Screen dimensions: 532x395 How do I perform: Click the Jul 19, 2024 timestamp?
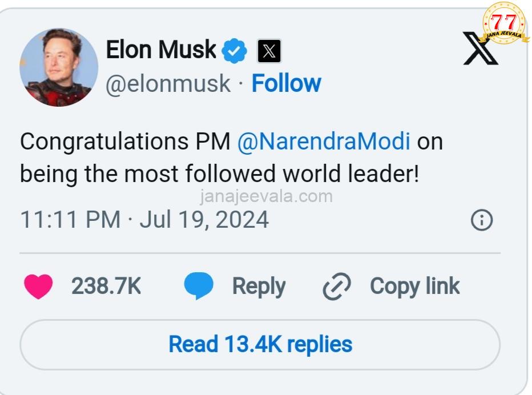click(204, 220)
